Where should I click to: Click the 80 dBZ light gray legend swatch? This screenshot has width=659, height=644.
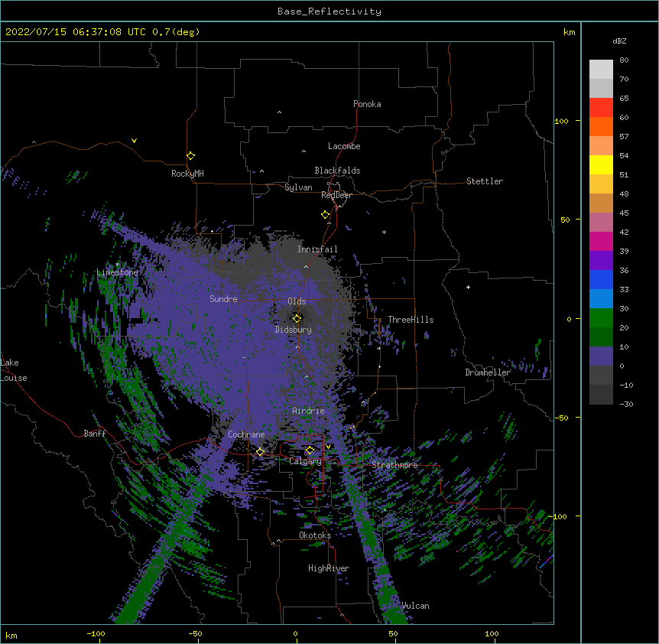(x=601, y=69)
